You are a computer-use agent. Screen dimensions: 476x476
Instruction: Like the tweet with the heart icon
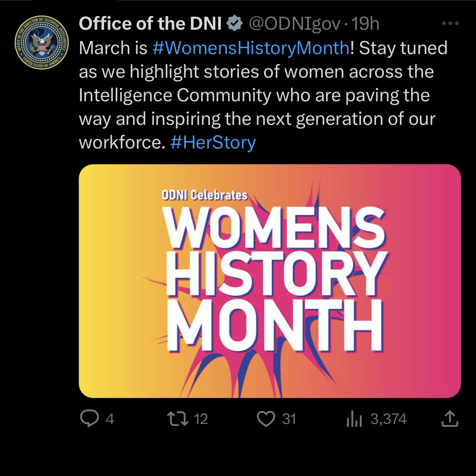pyautogui.click(x=266, y=419)
